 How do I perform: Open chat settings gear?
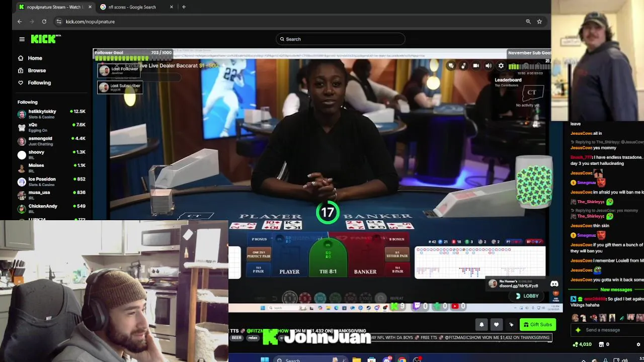638,344
